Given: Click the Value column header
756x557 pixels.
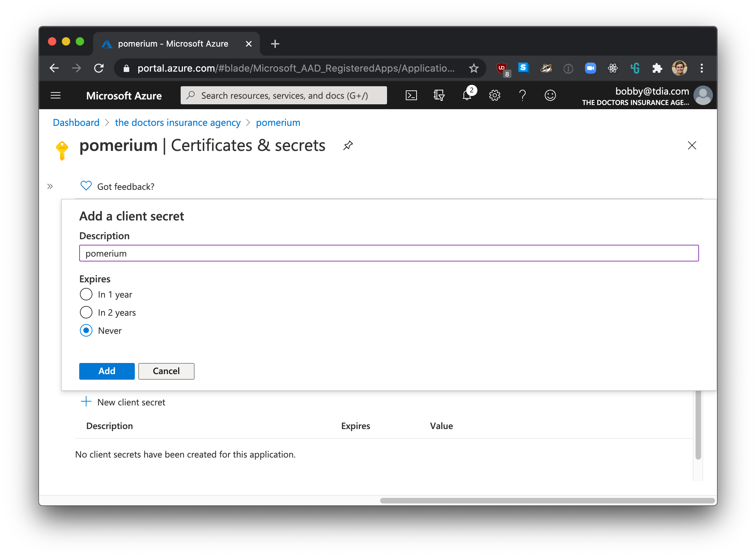Looking at the screenshot, I should (441, 426).
